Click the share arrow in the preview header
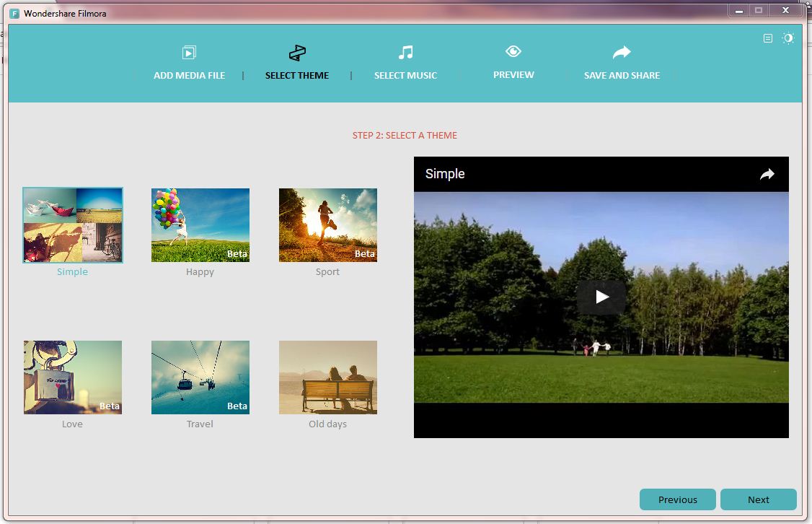812x524 pixels. pos(767,174)
